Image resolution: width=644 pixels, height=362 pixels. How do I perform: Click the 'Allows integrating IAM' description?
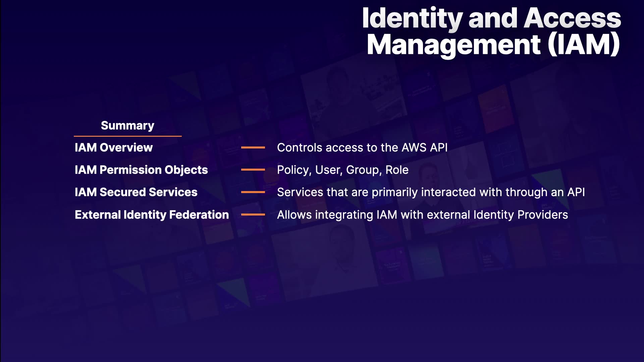tap(337, 215)
